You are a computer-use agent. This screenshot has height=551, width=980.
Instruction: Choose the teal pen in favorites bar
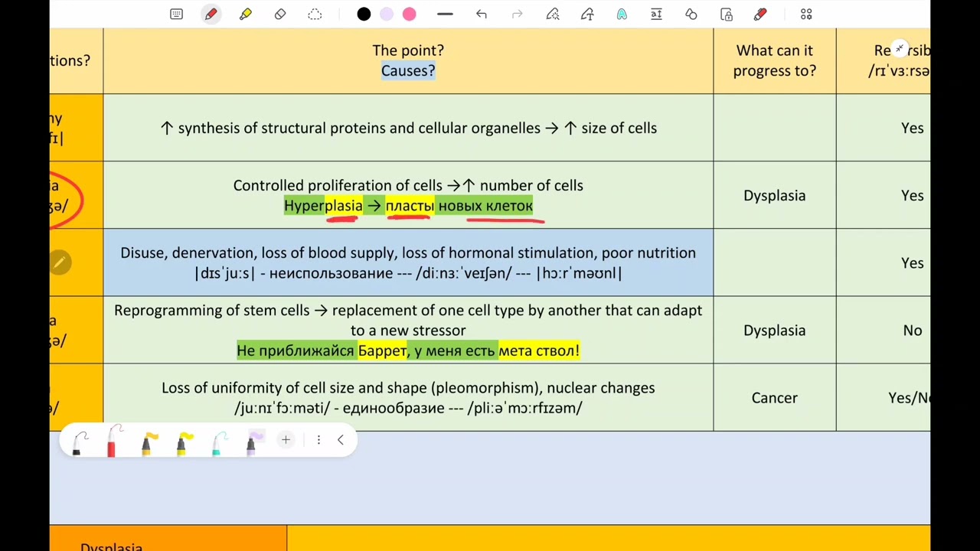(217, 442)
